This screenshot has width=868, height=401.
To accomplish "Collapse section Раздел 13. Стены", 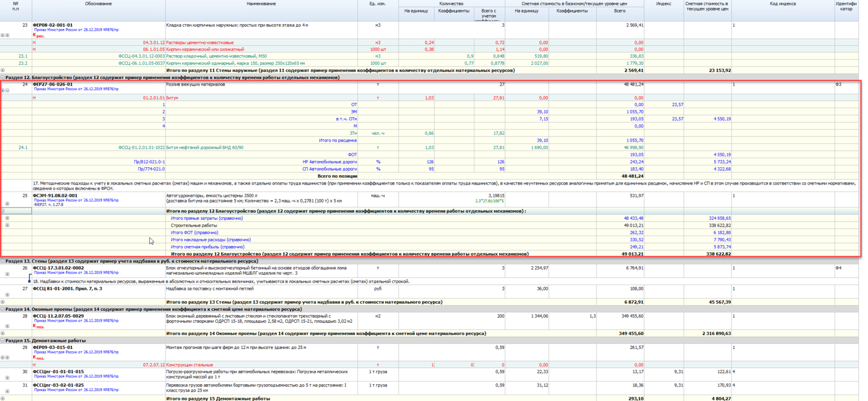I will pyautogui.click(x=3, y=262).
